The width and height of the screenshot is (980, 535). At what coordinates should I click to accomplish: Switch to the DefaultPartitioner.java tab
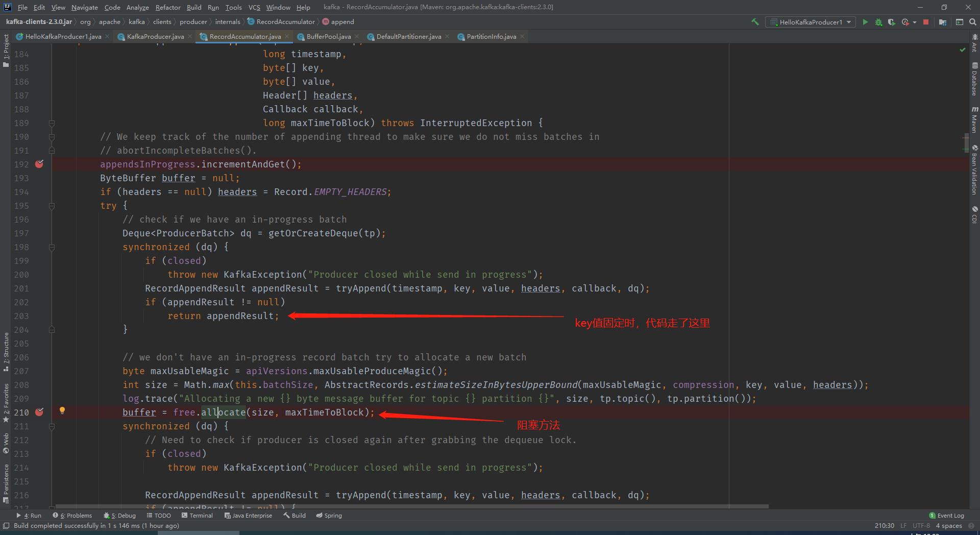point(408,37)
